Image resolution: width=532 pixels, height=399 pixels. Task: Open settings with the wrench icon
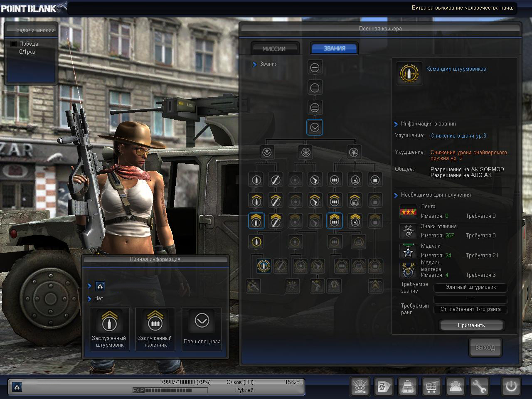pyautogui.click(x=479, y=387)
